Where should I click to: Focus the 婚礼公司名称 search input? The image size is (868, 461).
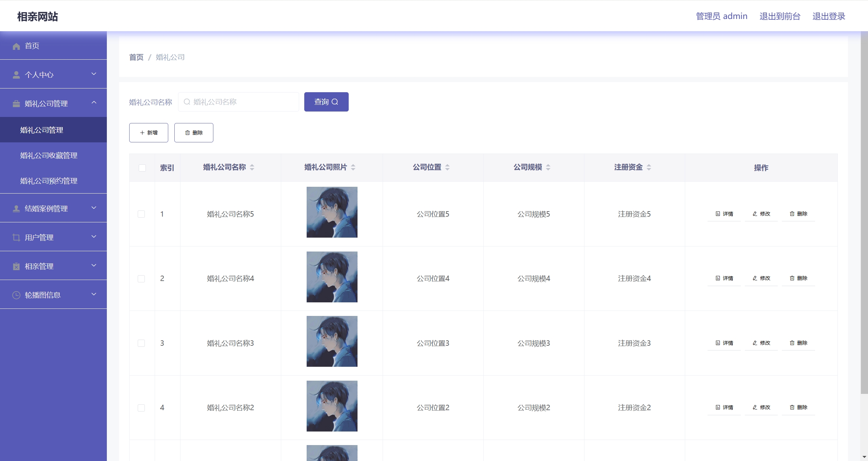point(238,102)
